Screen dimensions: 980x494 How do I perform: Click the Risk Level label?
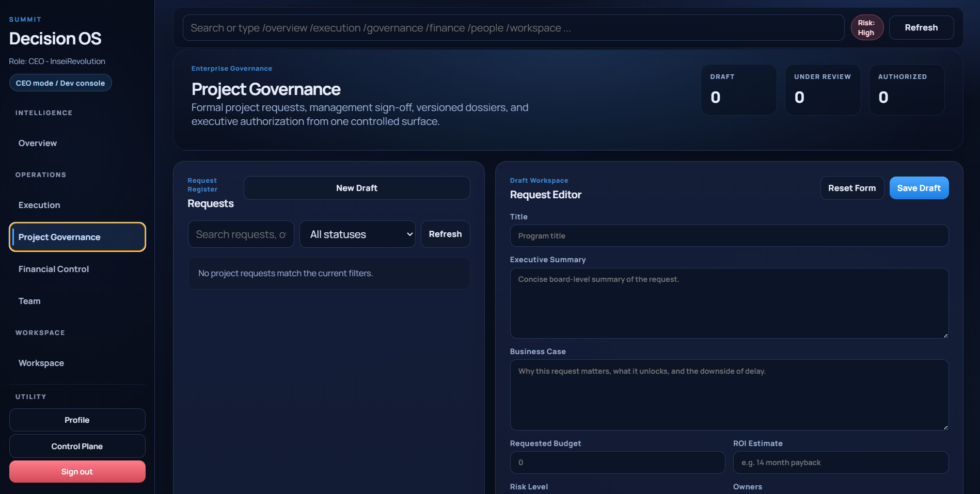coord(529,487)
